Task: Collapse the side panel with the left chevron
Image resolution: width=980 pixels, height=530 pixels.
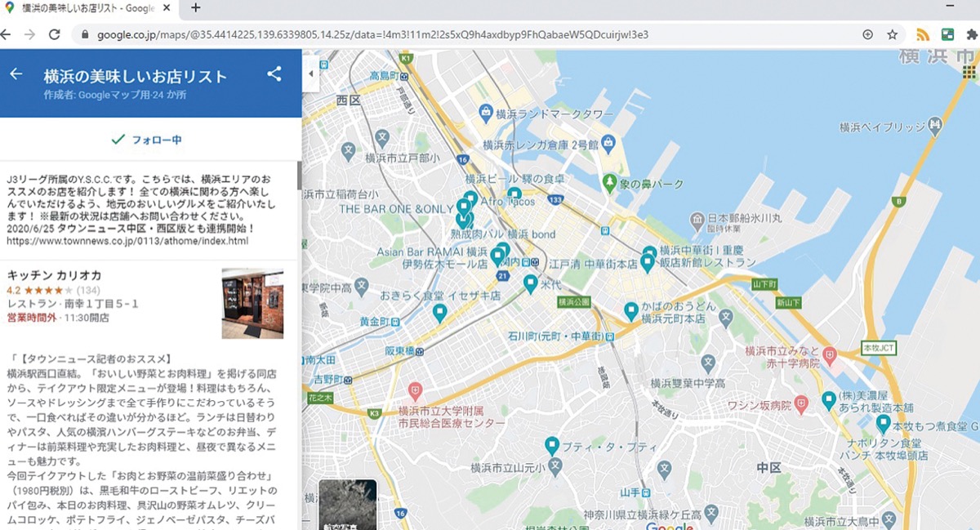Action: click(x=310, y=73)
